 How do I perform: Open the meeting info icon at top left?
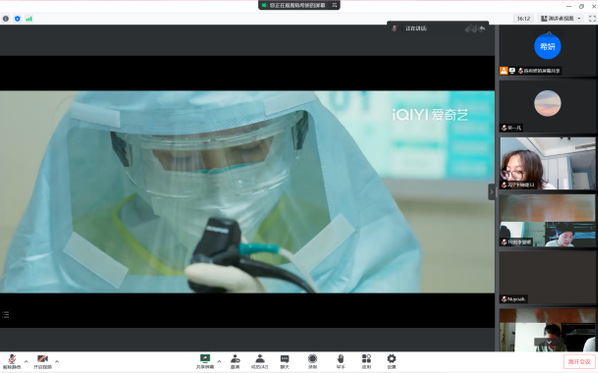(6, 18)
